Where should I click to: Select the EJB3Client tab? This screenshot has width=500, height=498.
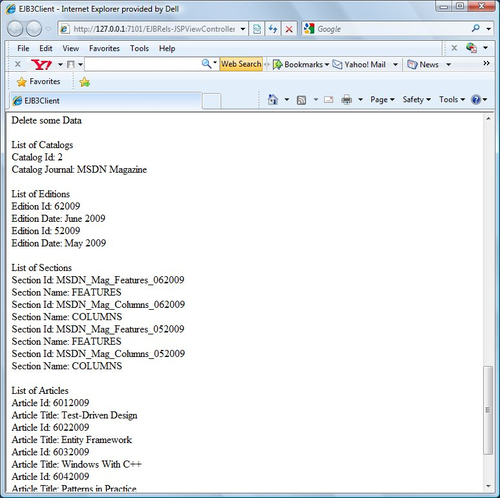pos(105,101)
